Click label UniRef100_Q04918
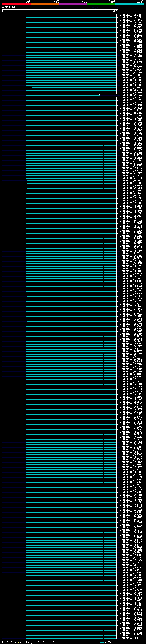The width and height of the screenshot is (146, 644). [x=131, y=37]
